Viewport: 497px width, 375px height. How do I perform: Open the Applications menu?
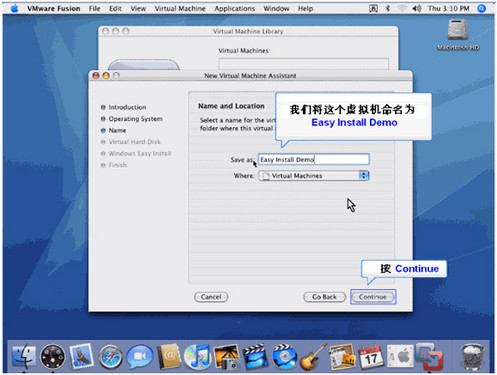point(235,8)
